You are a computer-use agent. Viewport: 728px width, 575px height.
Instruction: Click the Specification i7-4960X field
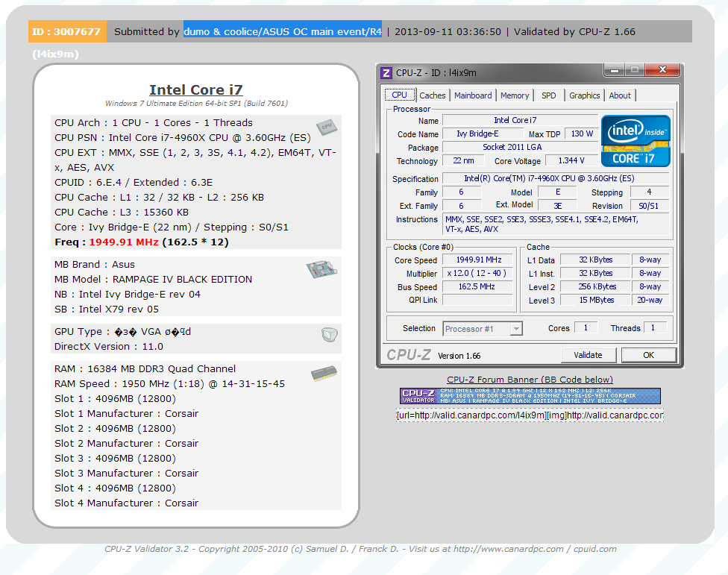[x=555, y=179]
